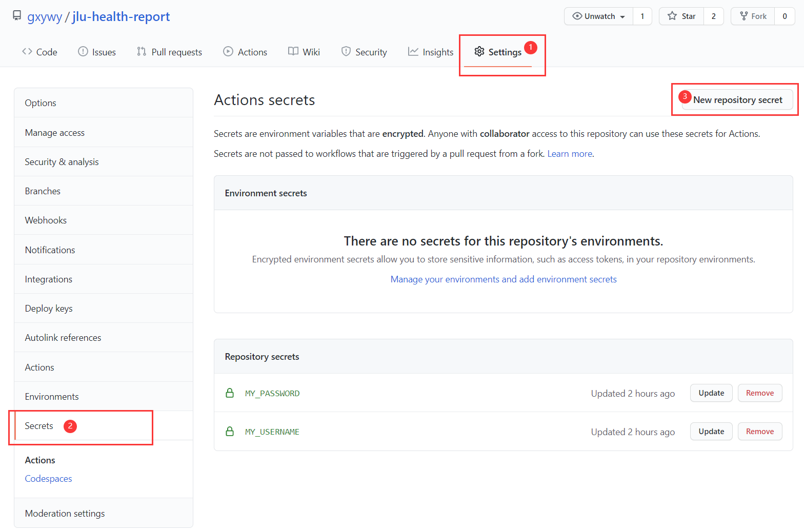Image resolution: width=804 pixels, height=532 pixels.
Task: Click the Code tab angle-brackets icon
Action: (x=27, y=51)
